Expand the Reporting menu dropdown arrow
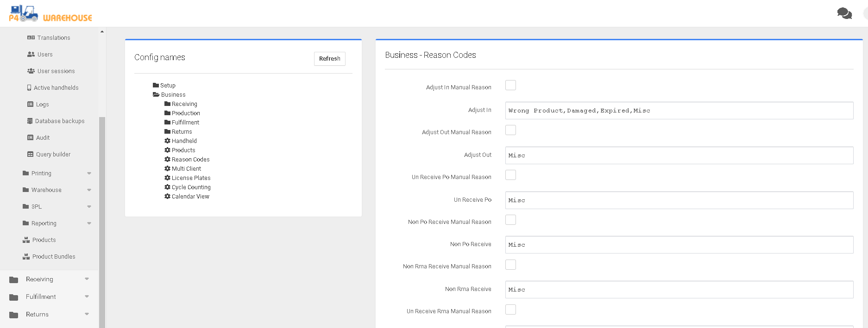The width and height of the screenshot is (868, 328). pyautogui.click(x=89, y=223)
